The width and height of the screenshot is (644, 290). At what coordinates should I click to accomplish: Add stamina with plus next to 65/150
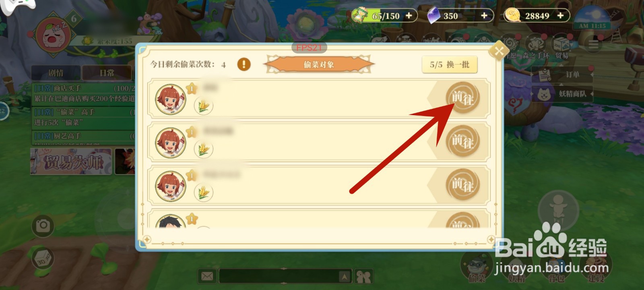(409, 15)
